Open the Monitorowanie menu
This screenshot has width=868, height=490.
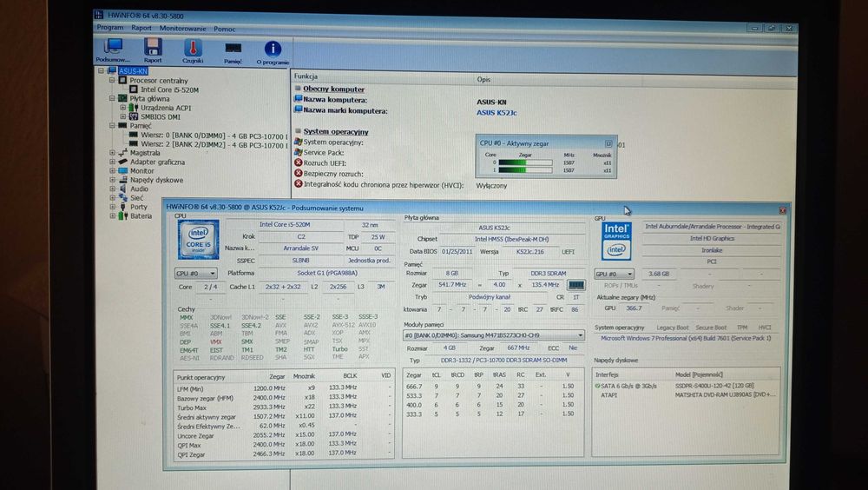(x=182, y=29)
